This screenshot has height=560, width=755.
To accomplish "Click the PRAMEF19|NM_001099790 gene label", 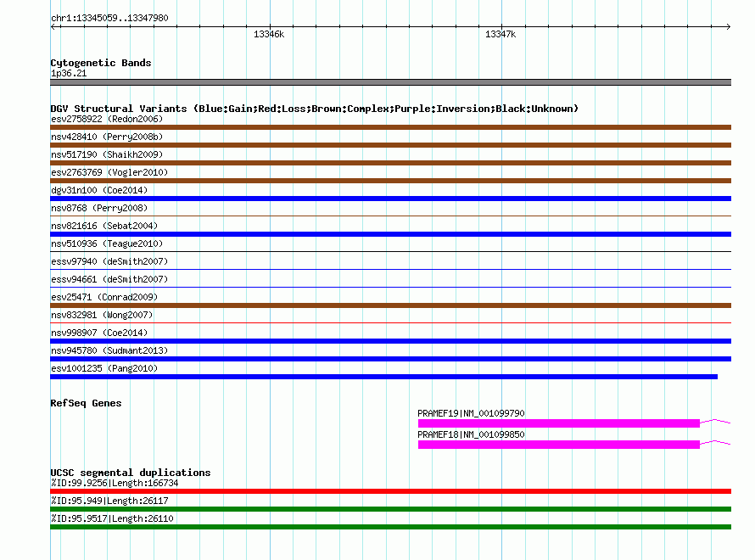I will click(471, 413).
